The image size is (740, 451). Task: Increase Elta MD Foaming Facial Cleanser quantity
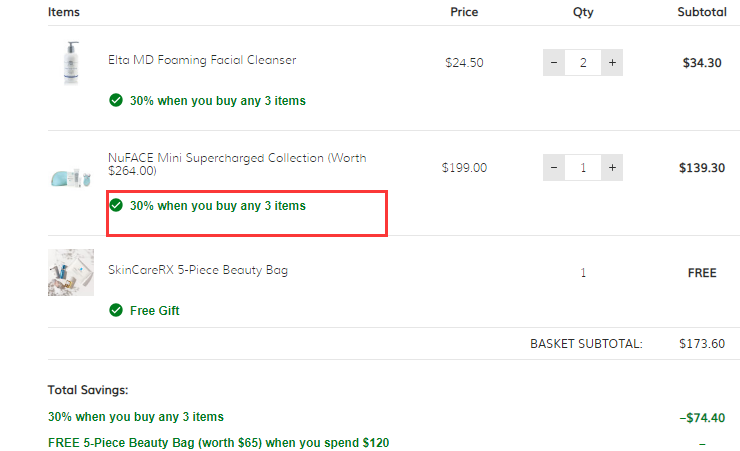pos(612,63)
